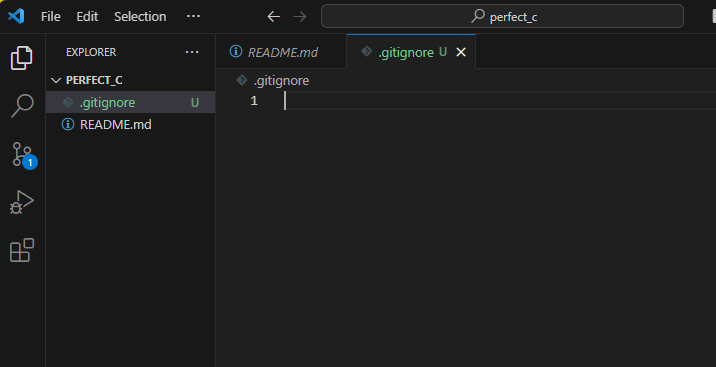Collapse the PERFECT_C folder section
Image resolution: width=716 pixels, height=367 pixels.
[131, 80]
